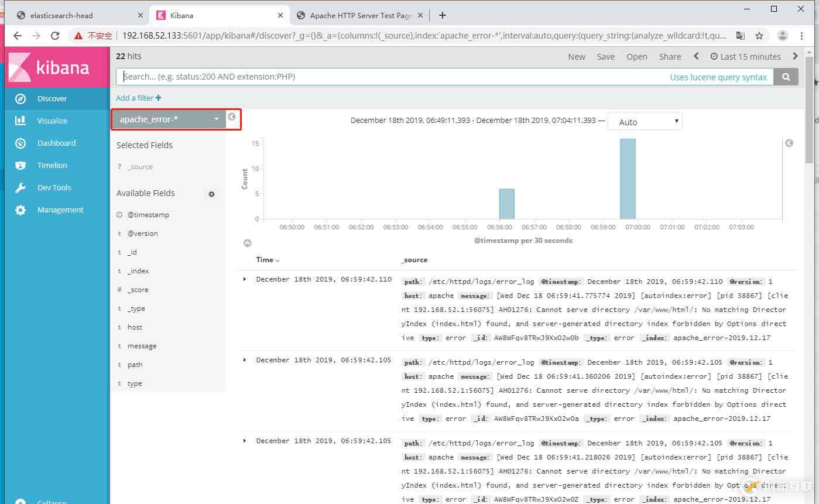The width and height of the screenshot is (819, 504).
Task: Click the type field at bottom of list
Action: (x=135, y=383)
